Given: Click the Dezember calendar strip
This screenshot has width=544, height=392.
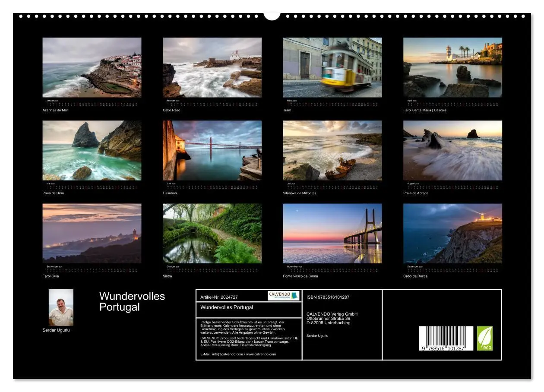Looking at the screenshot, I should click(452, 269).
